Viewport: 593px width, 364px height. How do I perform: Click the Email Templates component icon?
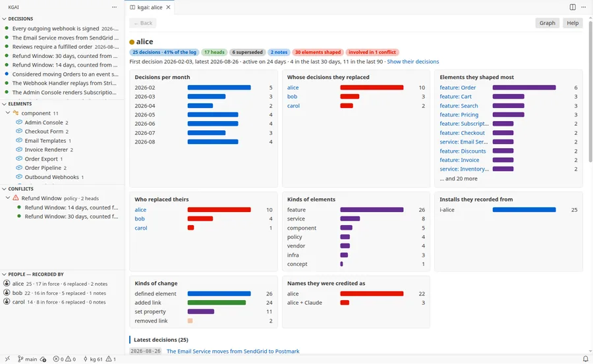(19, 140)
